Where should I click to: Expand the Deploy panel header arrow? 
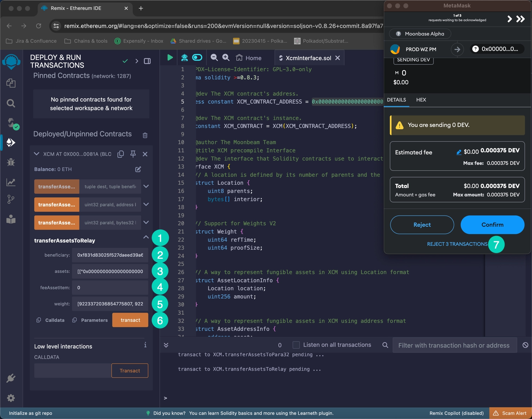pos(137,61)
